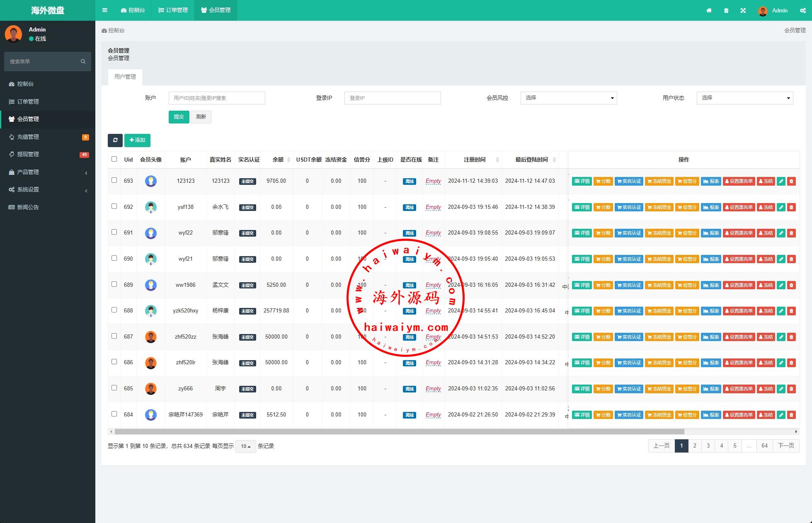The width and height of the screenshot is (812, 523).
Task: Click green edit pencil for user 693
Action: tap(781, 181)
